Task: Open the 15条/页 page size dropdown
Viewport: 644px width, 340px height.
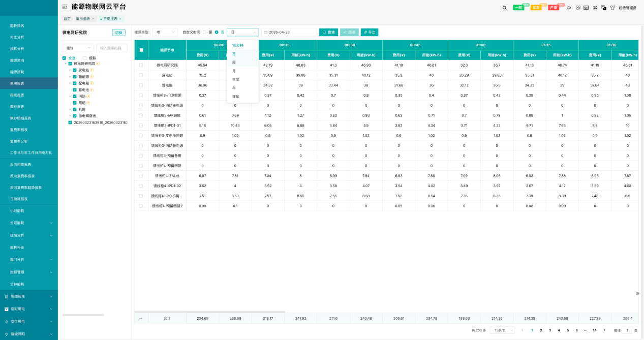Action: pos(502,330)
